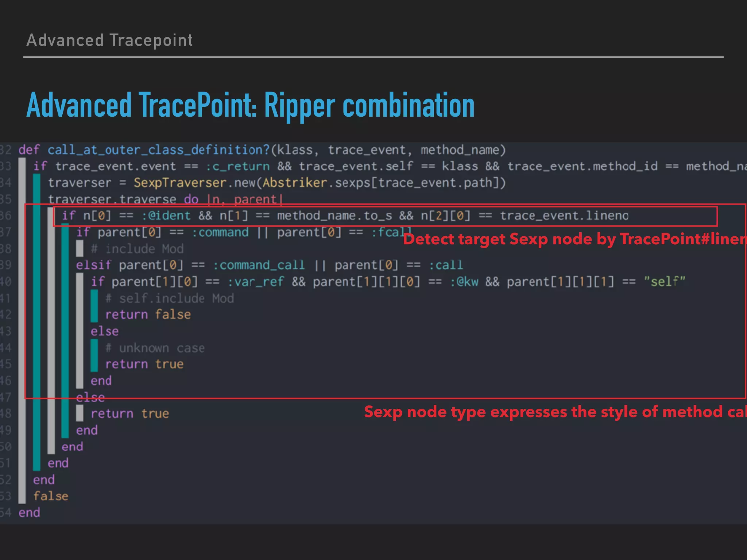
Task: Click the comment '# include Mod'
Action: click(137, 249)
